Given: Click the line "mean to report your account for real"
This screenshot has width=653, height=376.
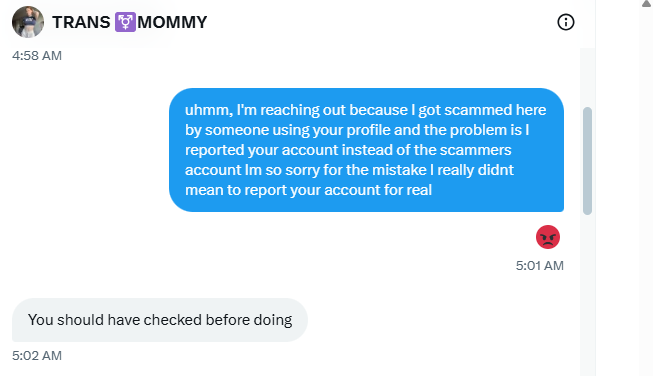Looking at the screenshot, I should point(308,190).
